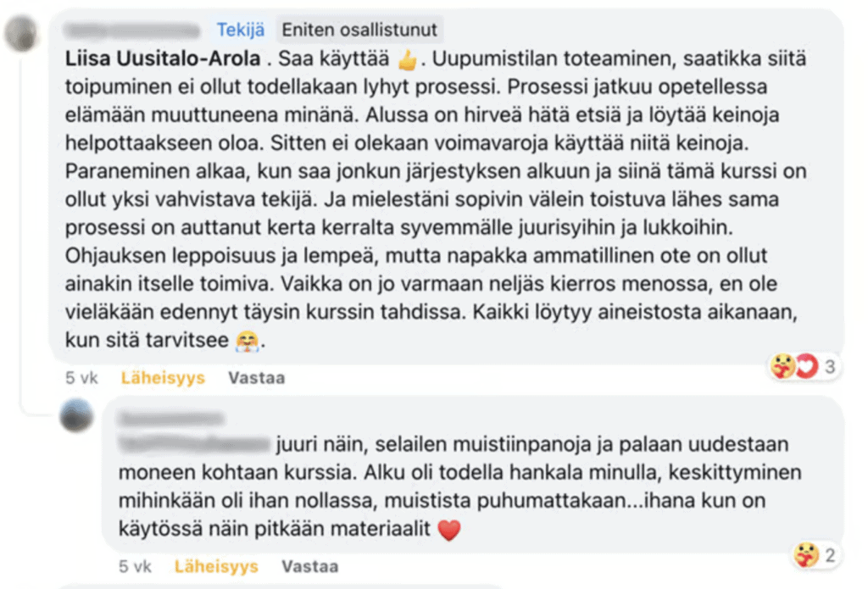Screen dimensions: 868x589
Task: Click the red heart emoji after pitkään materiaalit
Action: click(449, 530)
